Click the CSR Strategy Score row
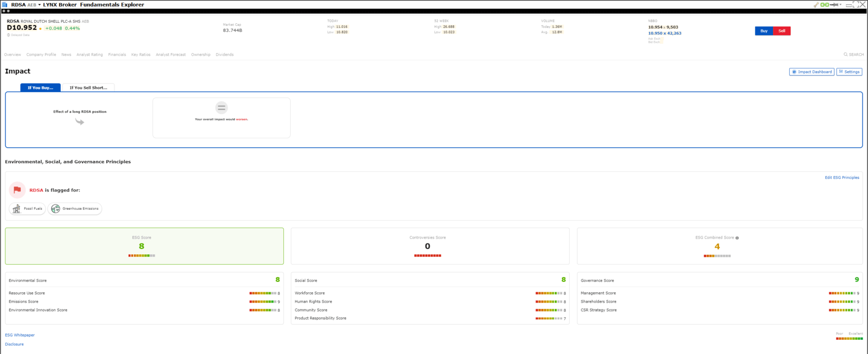Screen dimensions: 868x354 coord(720,310)
